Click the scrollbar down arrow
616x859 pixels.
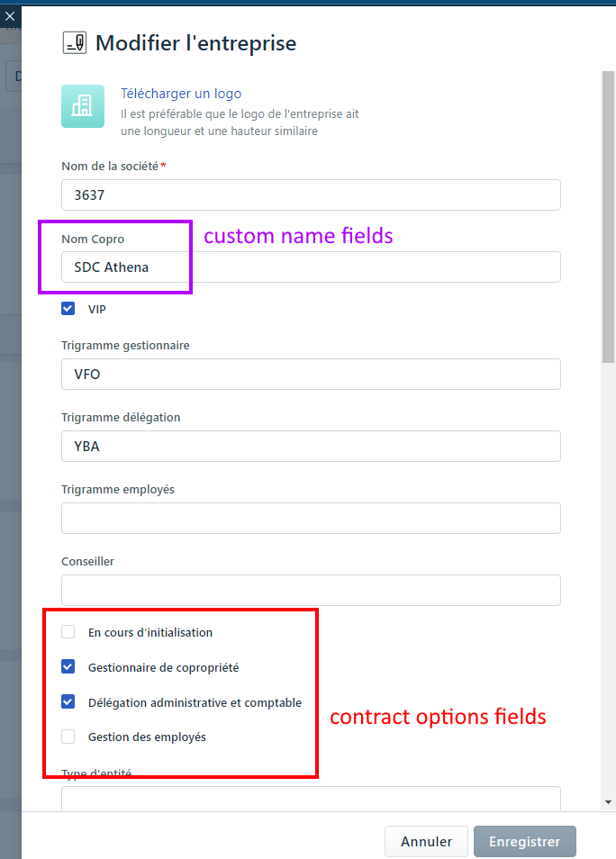point(608,802)
